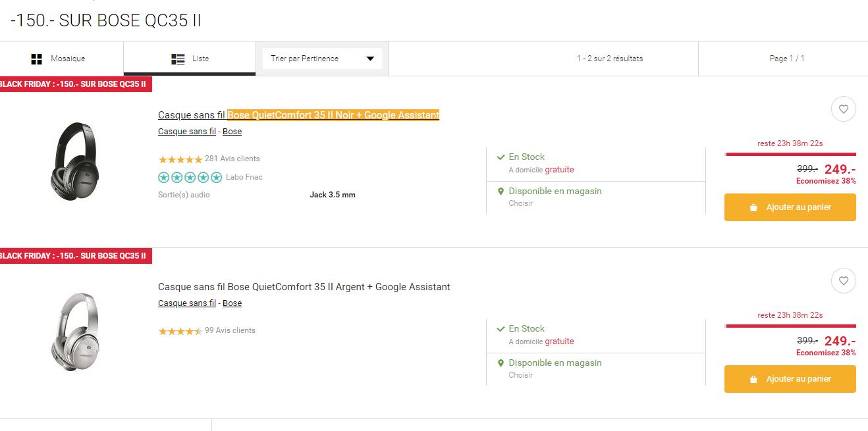Click Casque sans fil category link under Argent
Image resolution: width=868 pixels, height=431 pixels.
pos(187,303)
